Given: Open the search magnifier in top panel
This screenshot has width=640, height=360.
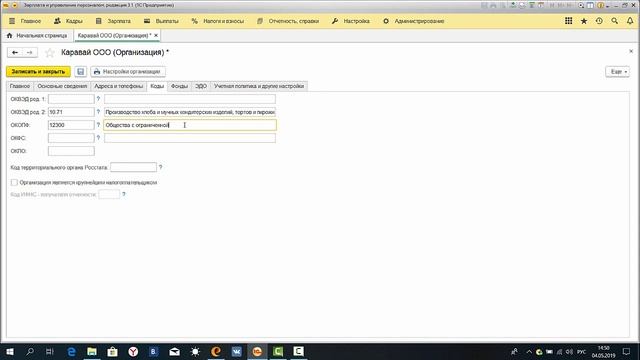Looking at the screenshot, I should (615, 21).
